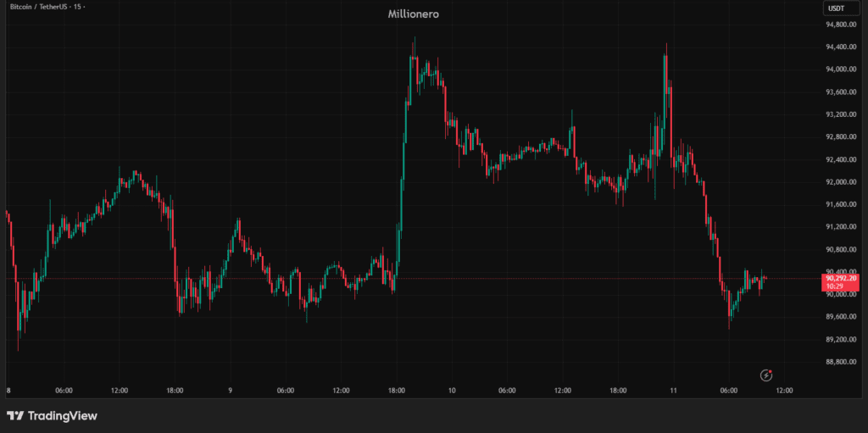The height and width of the screenshot is (433, 868).
Task: Click the lightning bolt go-to-realtime icon
Action: [766, 375]
